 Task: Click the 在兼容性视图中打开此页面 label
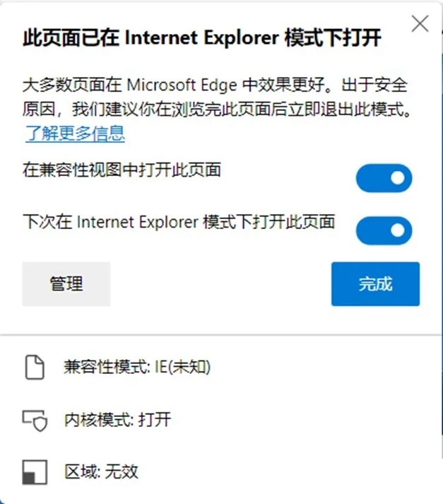coord(122,170)
